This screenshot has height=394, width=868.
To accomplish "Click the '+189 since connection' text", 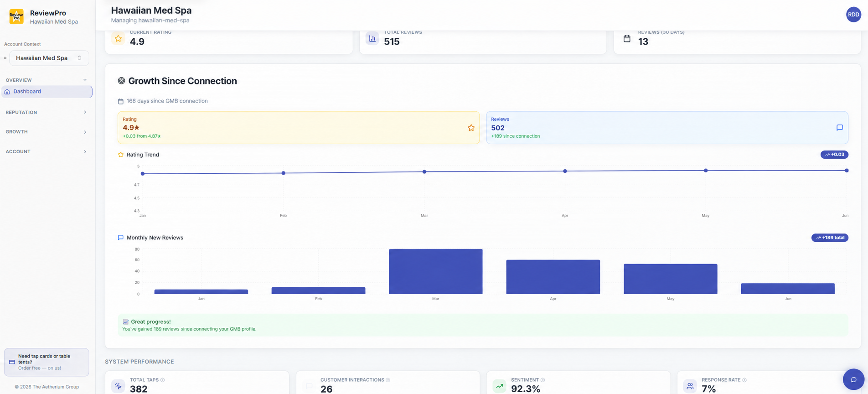I will tap(515, 136).
